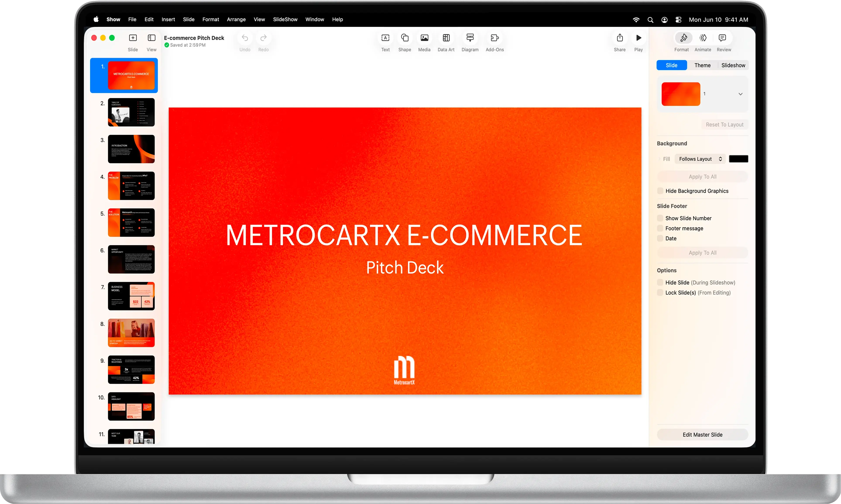This screenshot has width=841, height=504.
Task: Open the Add-Ons toolbar icon
Action: click(494, 38)
